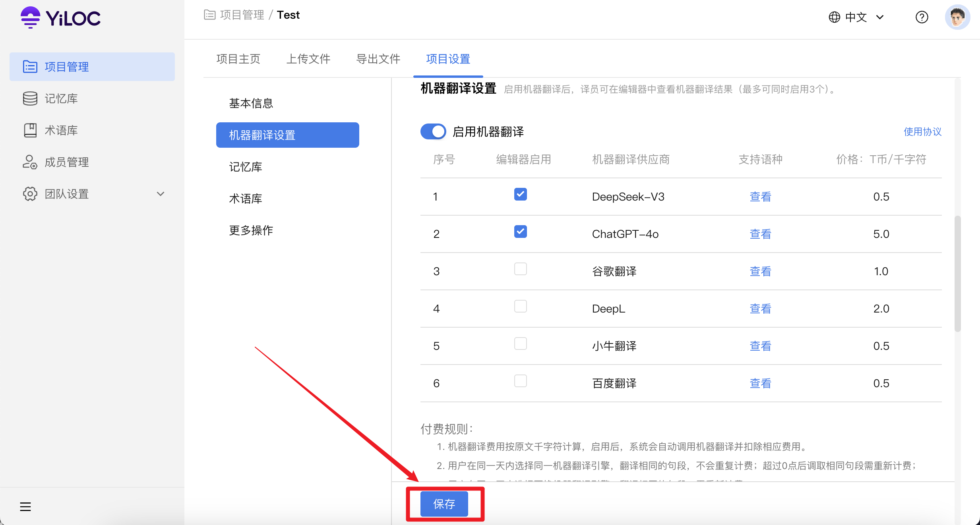Click the price 2.0 for DeepL

[x=881, y=309]
